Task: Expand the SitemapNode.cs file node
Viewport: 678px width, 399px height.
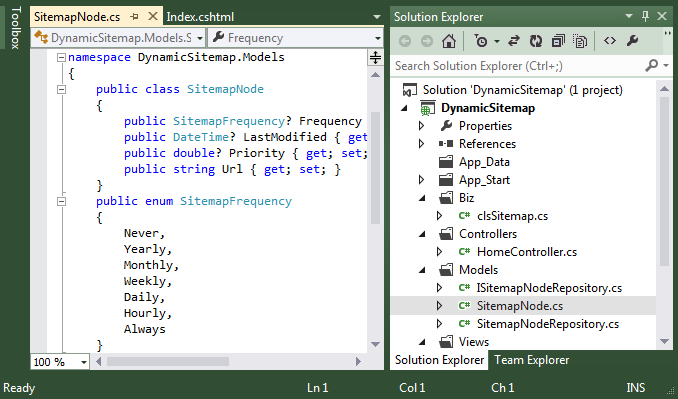Action: (x=439, y=306)
